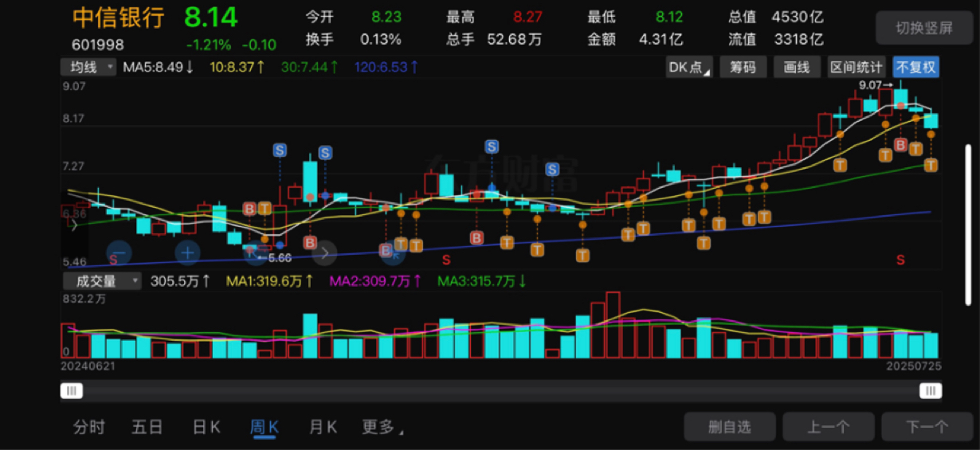Click the 删自选 button

pos(729,428)
